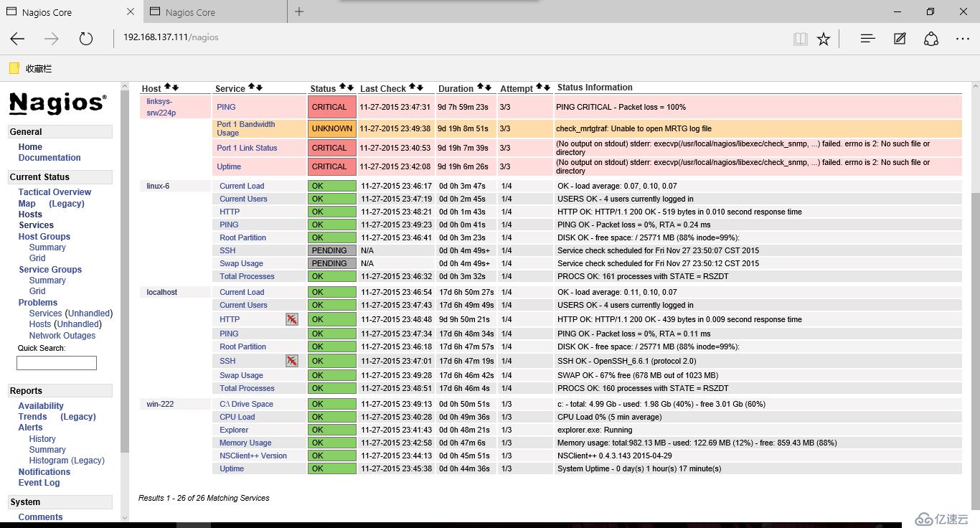Open the linux-6 host link

pyautogui.click(x=158, y=186)
